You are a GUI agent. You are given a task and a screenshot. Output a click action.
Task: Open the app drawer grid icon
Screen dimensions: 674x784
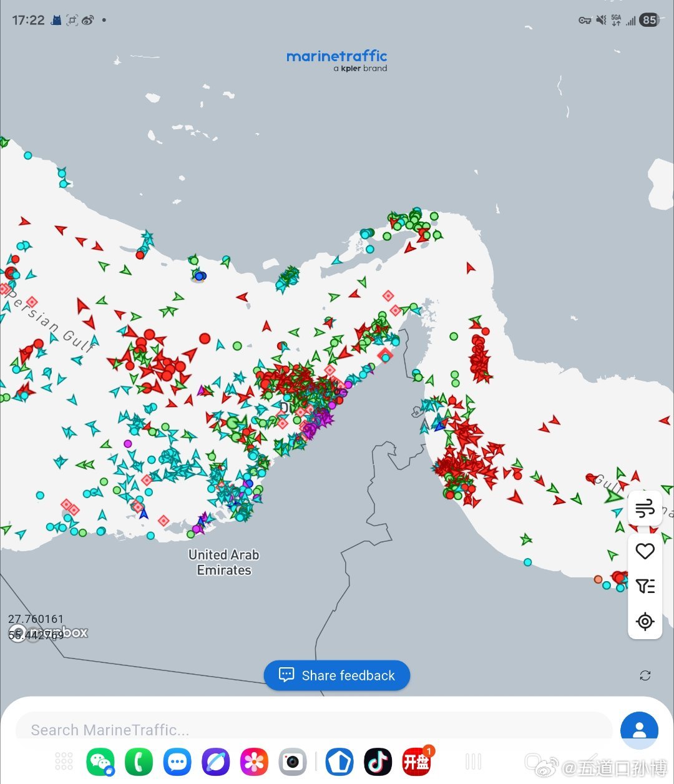point(64,762)
